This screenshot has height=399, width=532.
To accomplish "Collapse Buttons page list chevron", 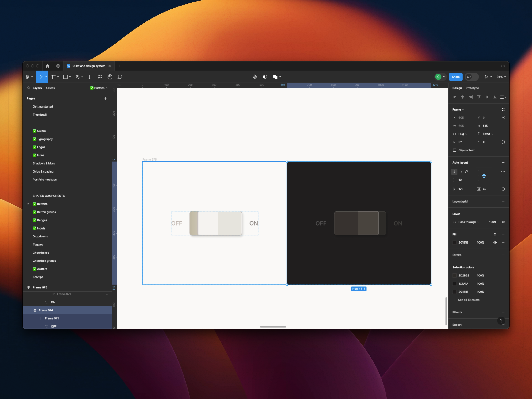I will pos(107,88).
